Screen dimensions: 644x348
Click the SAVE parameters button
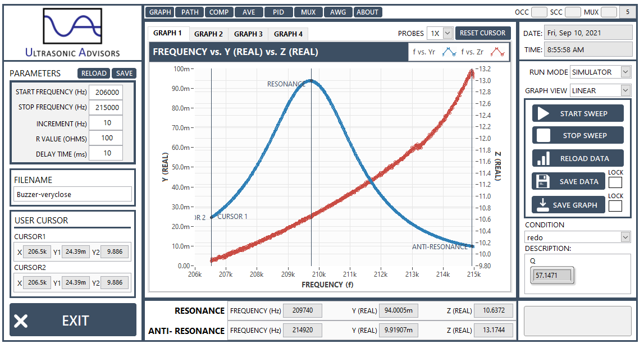[124, 74]
